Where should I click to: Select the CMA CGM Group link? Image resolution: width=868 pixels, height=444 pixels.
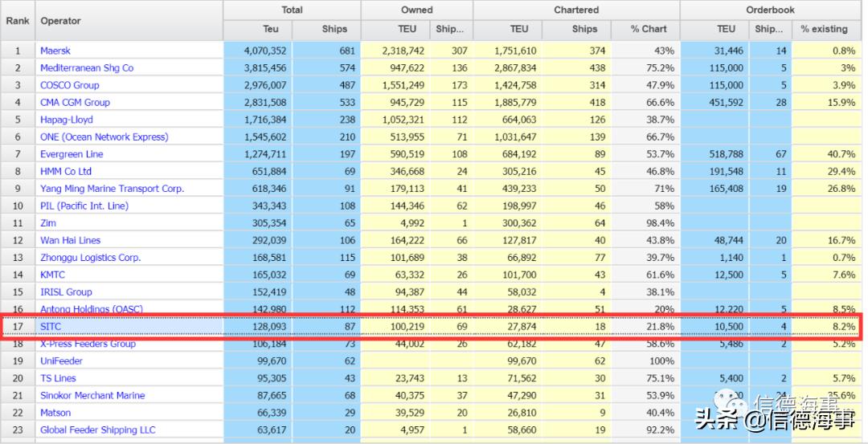(75, 103)
